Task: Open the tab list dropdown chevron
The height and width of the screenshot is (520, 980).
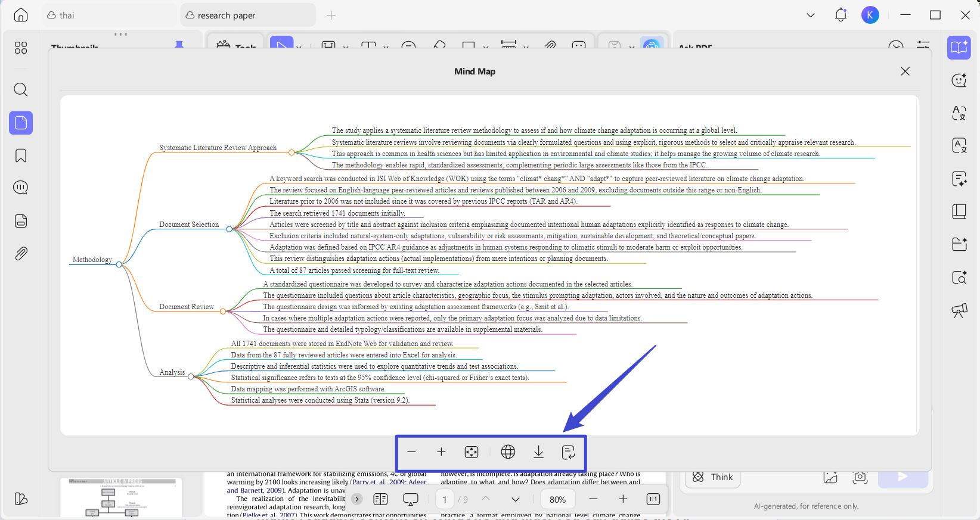Action: tap(811, 15)
